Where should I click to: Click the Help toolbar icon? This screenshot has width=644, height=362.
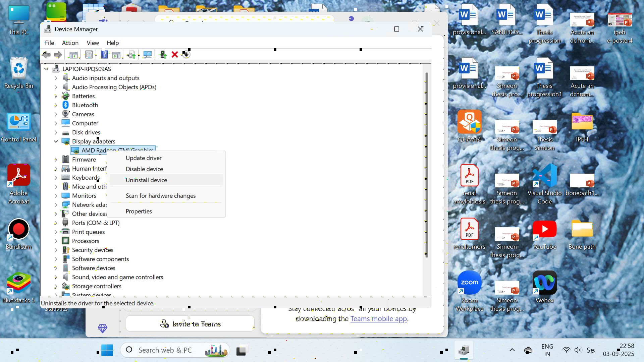(105, 54)
